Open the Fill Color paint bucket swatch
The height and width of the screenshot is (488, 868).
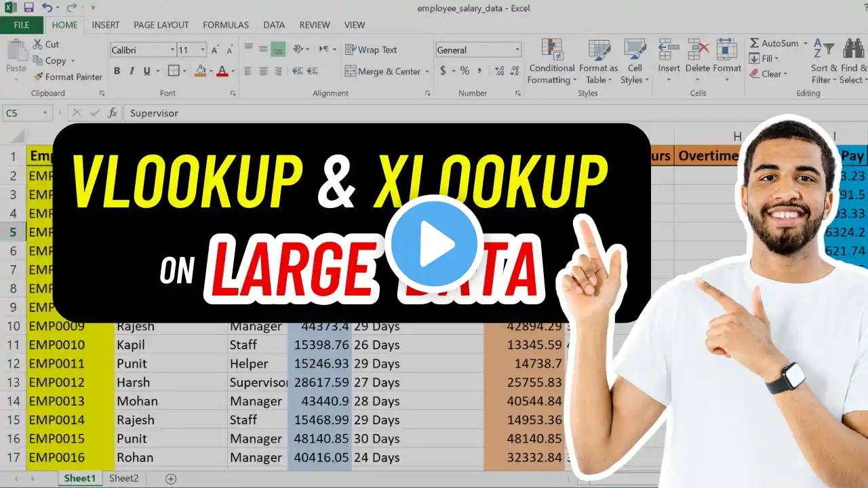[200, 70]
